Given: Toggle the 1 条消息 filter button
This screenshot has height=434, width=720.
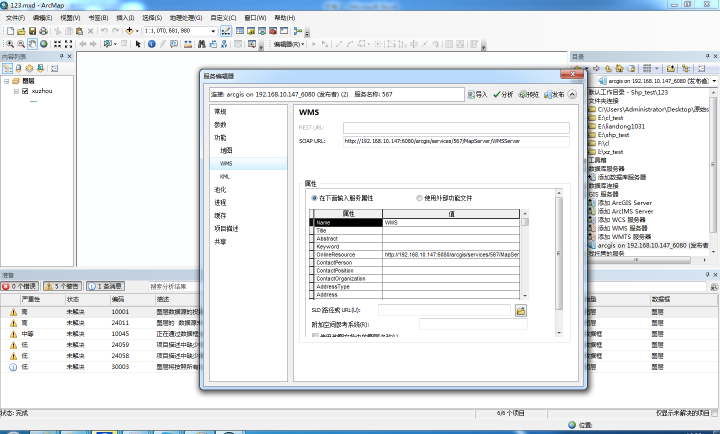Looking at the screenshot, I should coord(105,286).
